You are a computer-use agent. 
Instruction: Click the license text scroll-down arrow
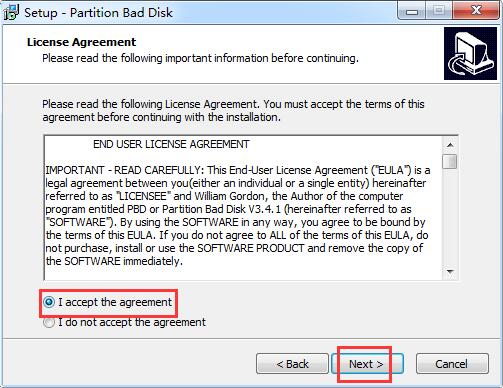450,272
